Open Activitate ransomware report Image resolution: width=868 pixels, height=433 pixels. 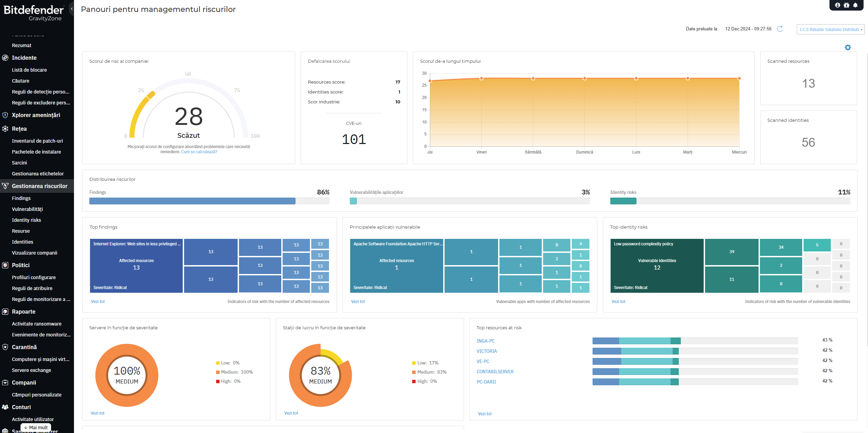[37, 324]
